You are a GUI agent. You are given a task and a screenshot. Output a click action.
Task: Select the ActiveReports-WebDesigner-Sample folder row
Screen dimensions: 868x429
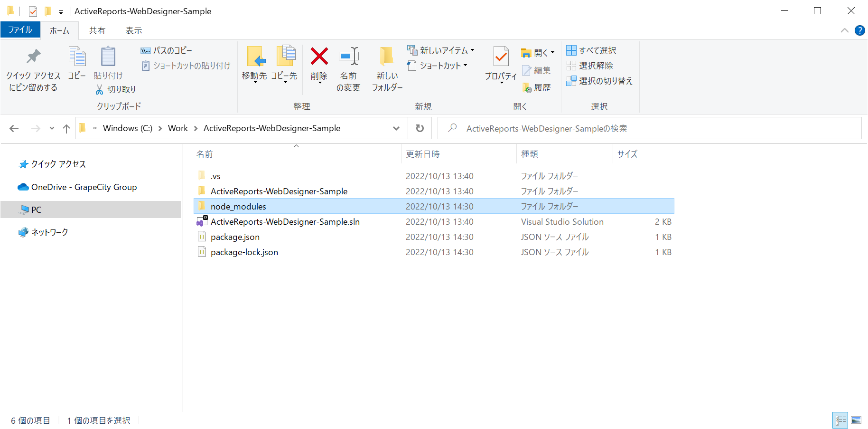coord(434,191)
